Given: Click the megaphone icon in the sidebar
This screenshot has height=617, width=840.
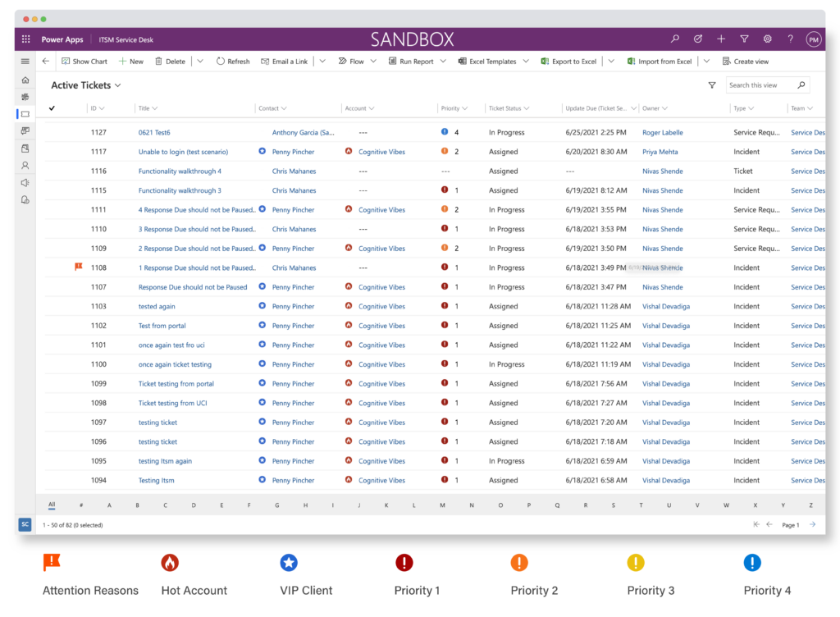Looking at the screenshot, I should tap(25, 183).
